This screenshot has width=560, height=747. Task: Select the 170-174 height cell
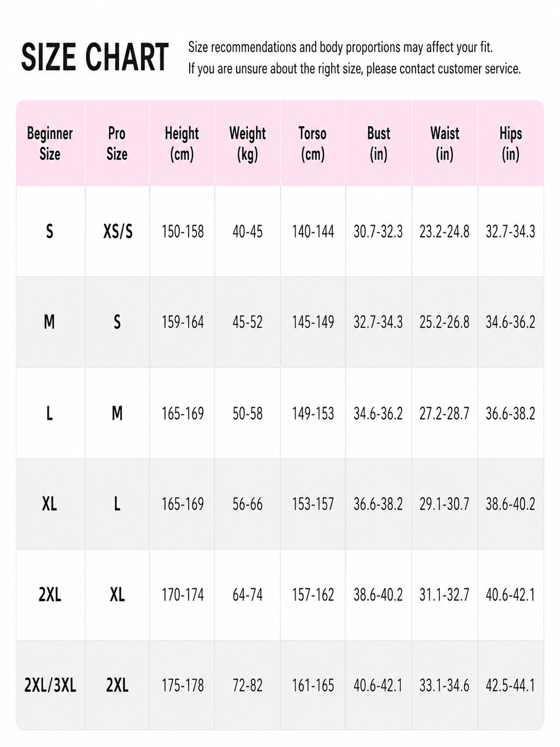[183, 595]
